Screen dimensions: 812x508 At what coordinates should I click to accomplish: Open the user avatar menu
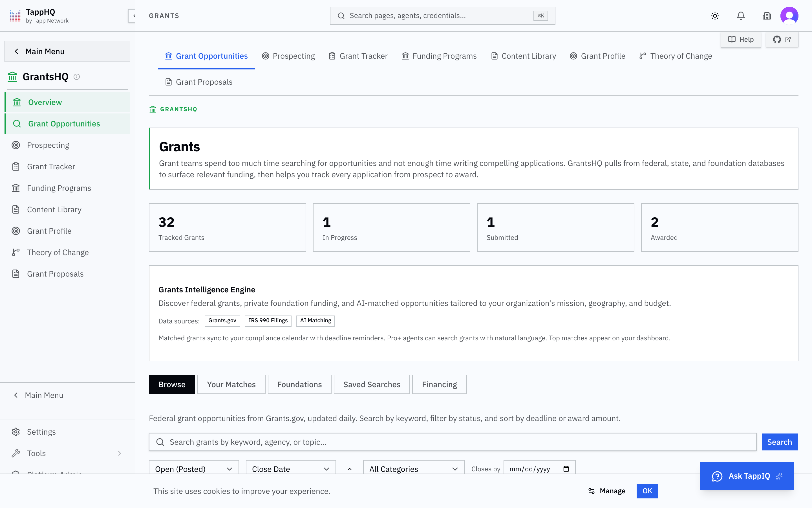pos(789,16)
